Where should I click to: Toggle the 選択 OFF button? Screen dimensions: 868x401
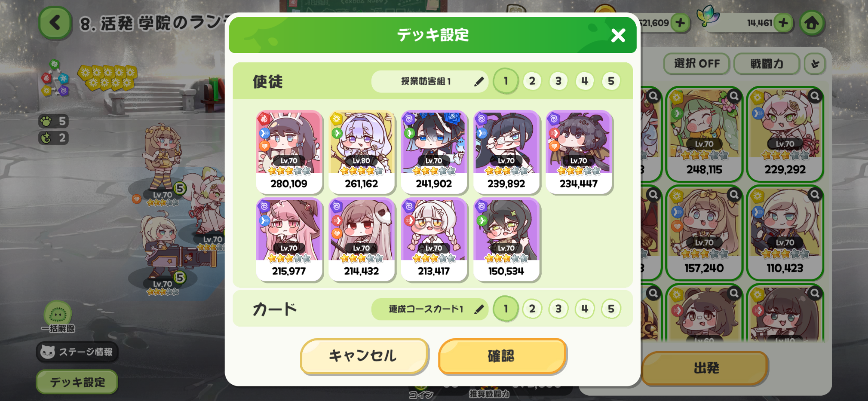point(697,64)
